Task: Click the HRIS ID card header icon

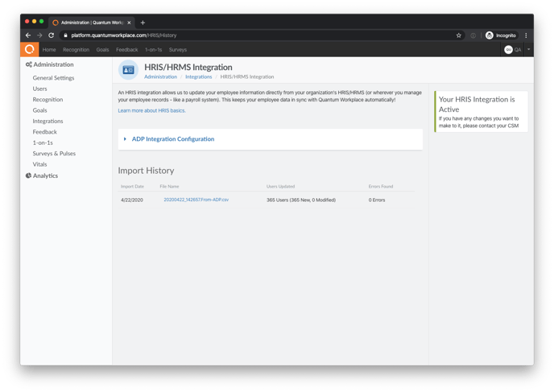Action: [x=128, y=70]
